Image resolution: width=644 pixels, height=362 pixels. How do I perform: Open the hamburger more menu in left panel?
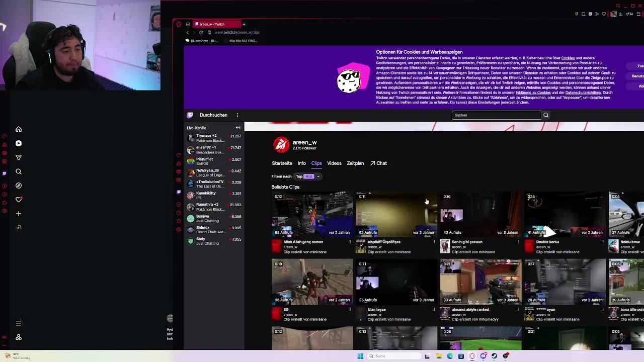point(19,323)
